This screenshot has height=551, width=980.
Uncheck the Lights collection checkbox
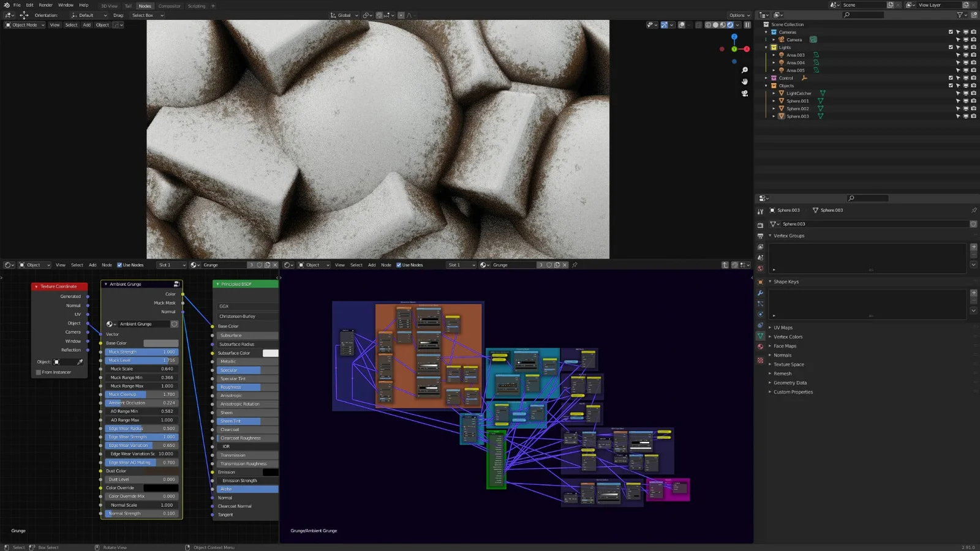click(950, 47)
